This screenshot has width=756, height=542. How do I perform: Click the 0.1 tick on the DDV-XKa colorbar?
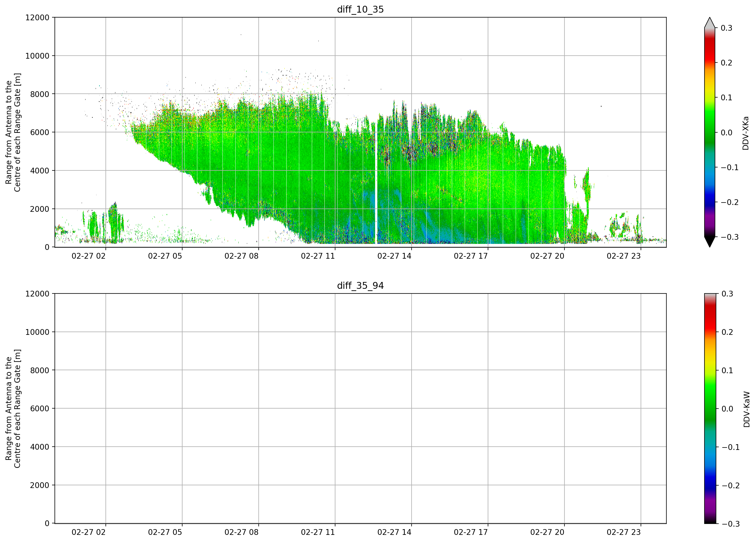click(727, 98)
